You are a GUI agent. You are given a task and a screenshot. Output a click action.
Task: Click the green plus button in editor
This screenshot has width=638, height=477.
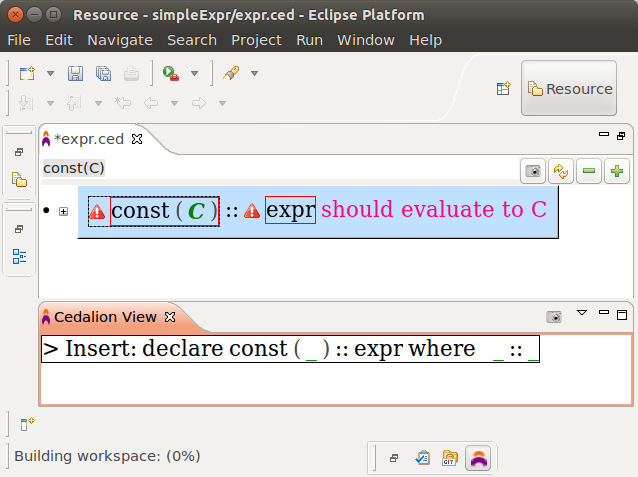(617, 171)
